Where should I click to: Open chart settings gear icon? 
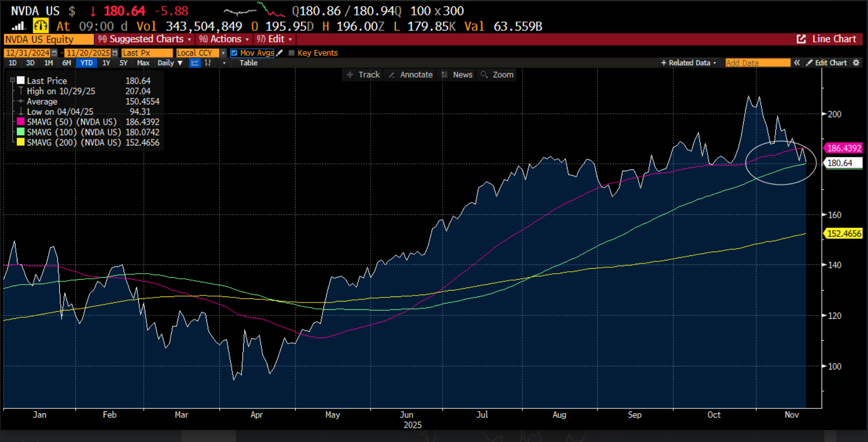coord(856,63)
